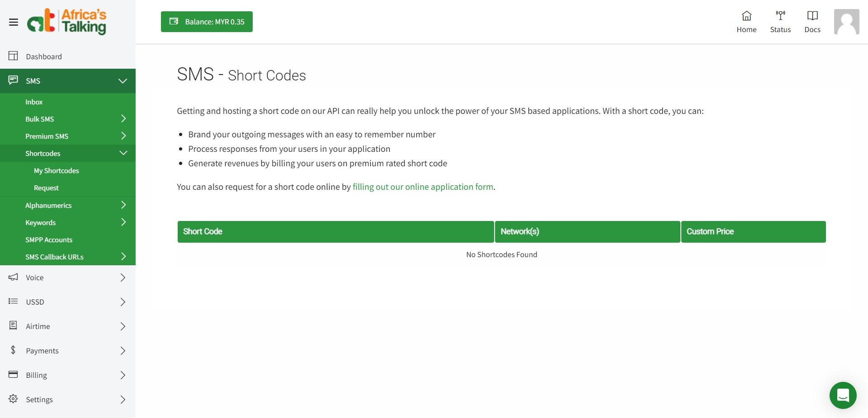
Task: Open the Status antenna icon
Action: 780,16
